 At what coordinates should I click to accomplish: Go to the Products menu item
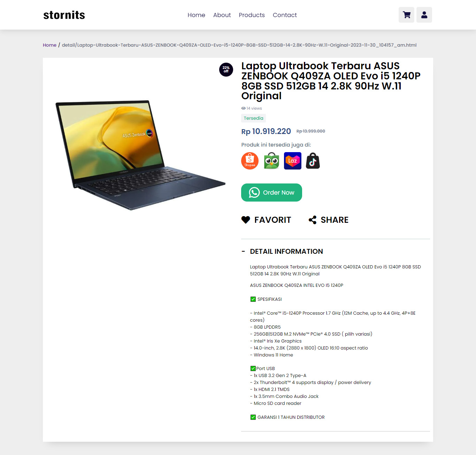(252, 15)
